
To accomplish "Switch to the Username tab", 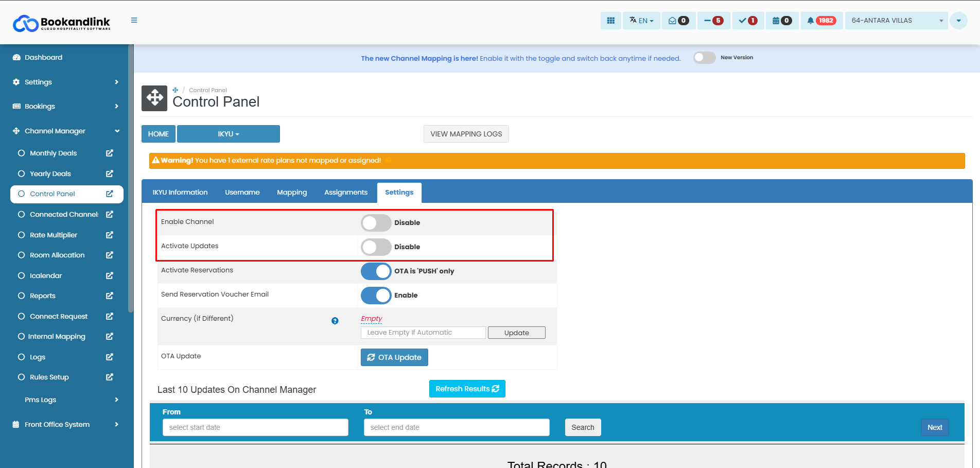I will coord(242,193).
